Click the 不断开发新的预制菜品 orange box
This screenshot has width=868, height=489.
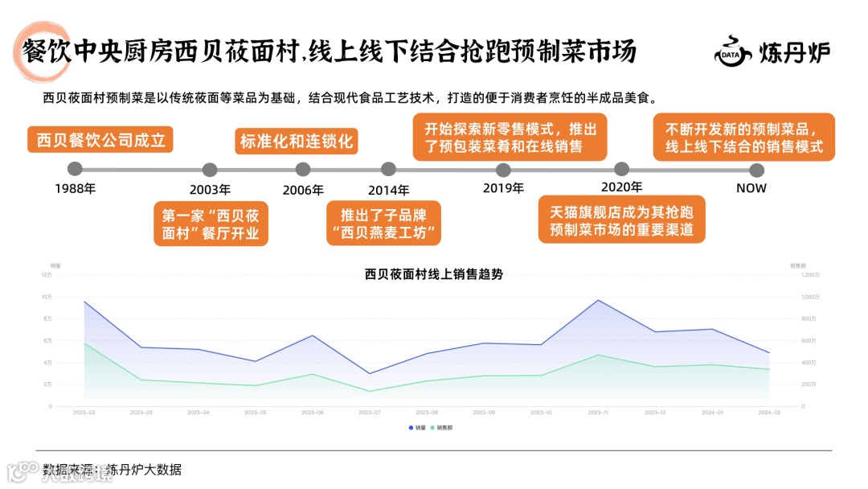click(x=744, y=138)
